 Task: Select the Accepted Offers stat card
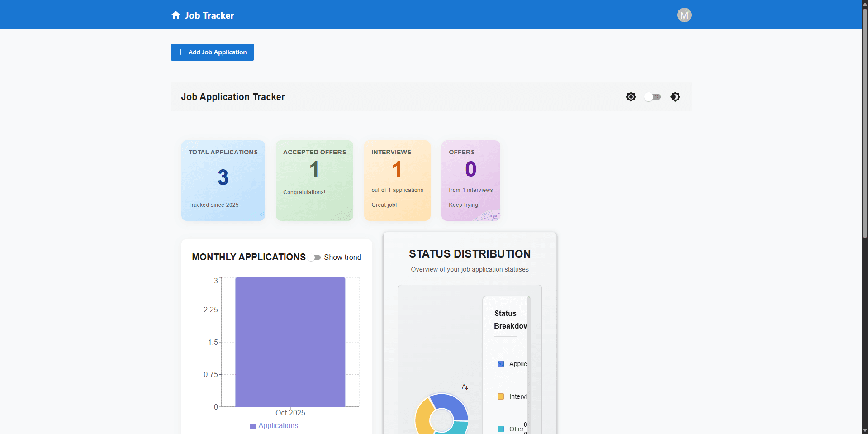[x=314, y=180]
